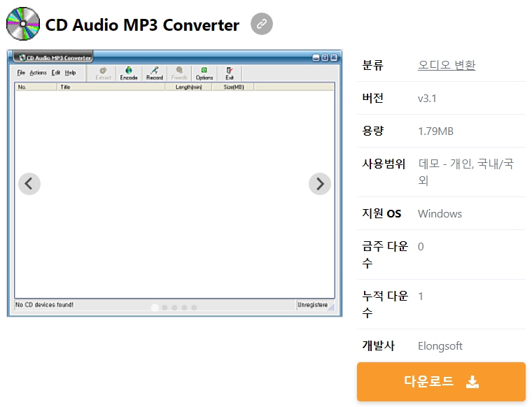The height and width of the screenshot is (407, 532).
Task: Close the CD Audio MP3 Converter window
Action: click(334, 57)
